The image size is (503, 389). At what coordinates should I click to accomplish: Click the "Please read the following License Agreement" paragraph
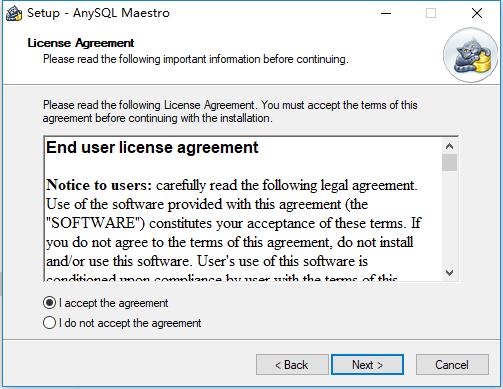[230, 111]
